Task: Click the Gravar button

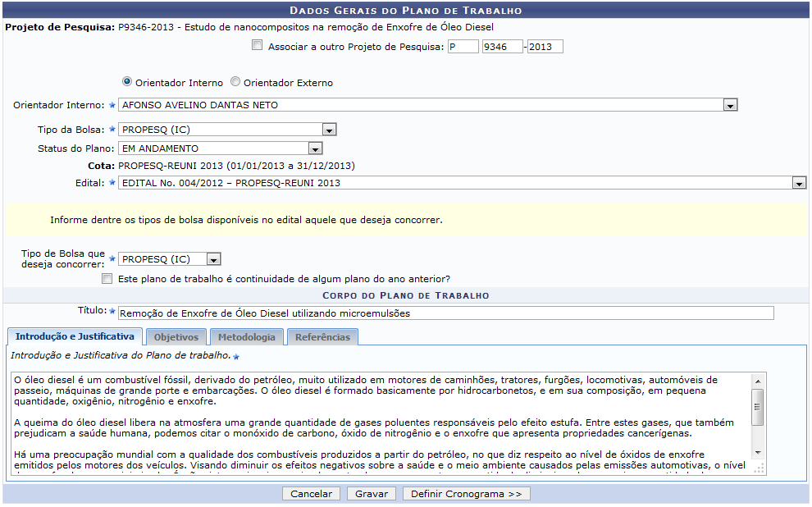Action: (x=372, y=494)
